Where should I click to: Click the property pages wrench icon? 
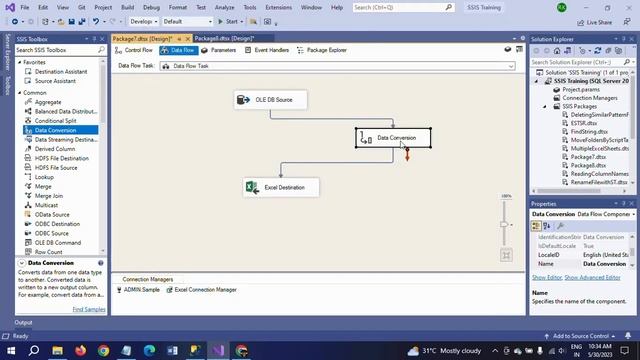click(560, 226)
